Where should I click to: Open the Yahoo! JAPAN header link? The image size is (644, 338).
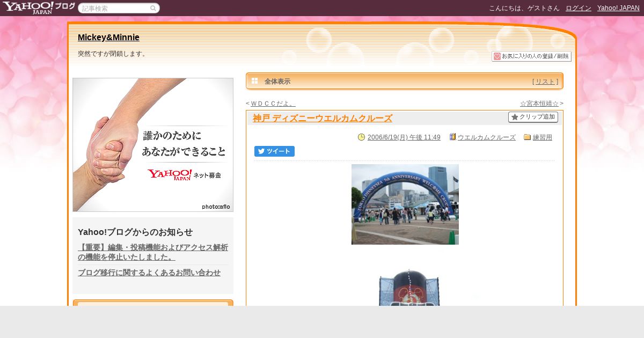coord(618,8)
